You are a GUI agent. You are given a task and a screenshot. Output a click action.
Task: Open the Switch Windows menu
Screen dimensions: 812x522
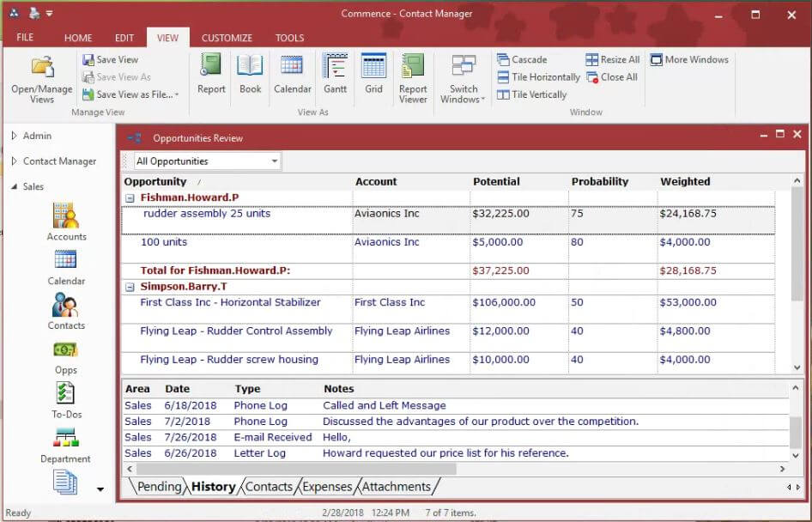(x=463, y=79)
